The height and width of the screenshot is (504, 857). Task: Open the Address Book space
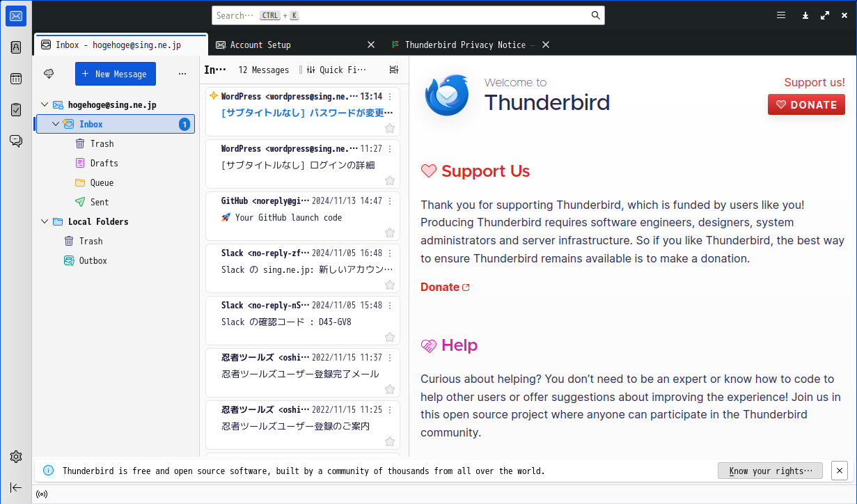pos(16,47)
